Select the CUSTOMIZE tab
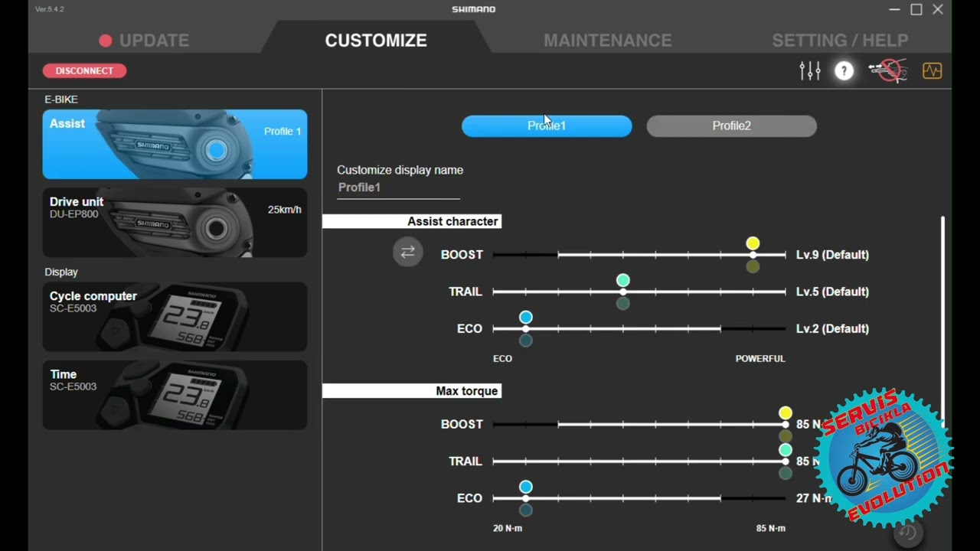Screen dimensions: 980x551 click(x=376, y=41)
